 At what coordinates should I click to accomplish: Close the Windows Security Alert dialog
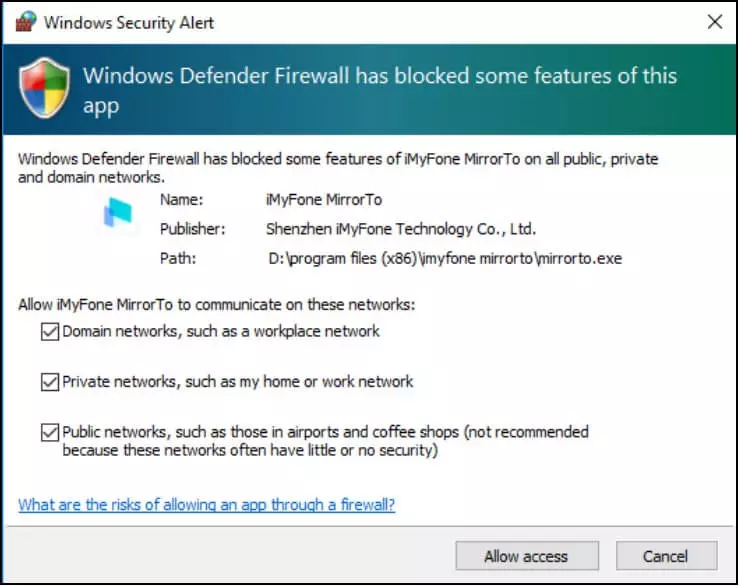(715, 21)
